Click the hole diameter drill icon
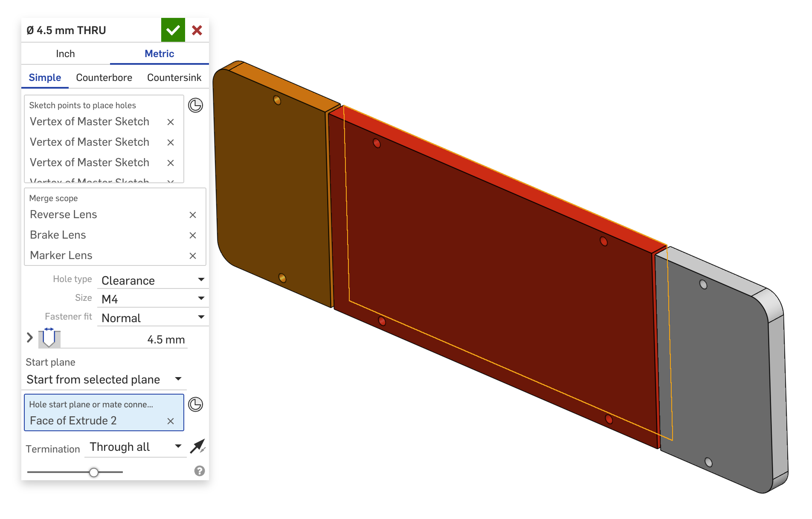Screen dimensions: 812x519 (49, 338)
